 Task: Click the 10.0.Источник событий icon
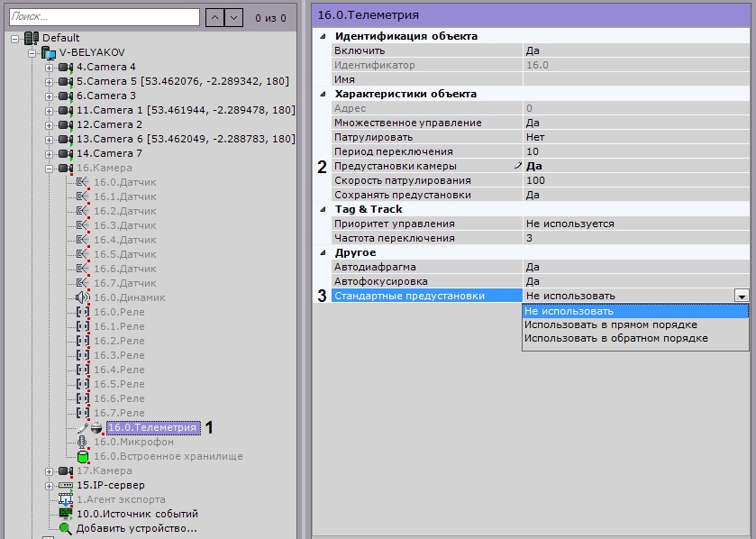[65, 514]
